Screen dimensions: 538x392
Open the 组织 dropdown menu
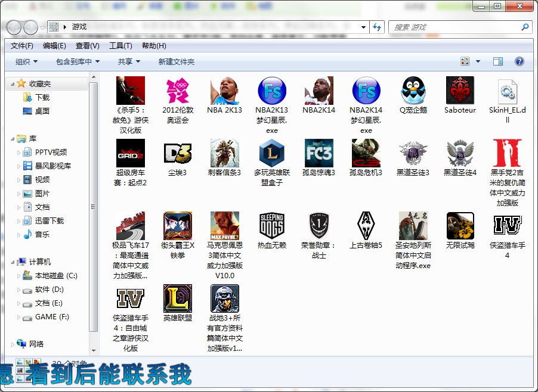click(26, 62)
